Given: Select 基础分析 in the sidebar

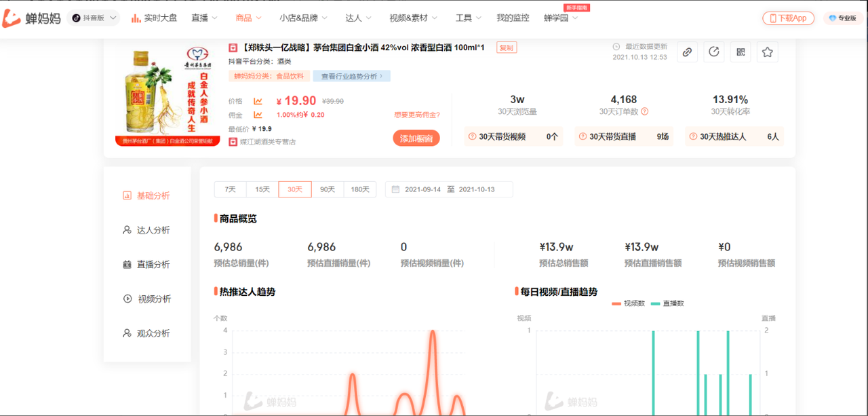Looking at the screenshot, I should pos(146,195).
